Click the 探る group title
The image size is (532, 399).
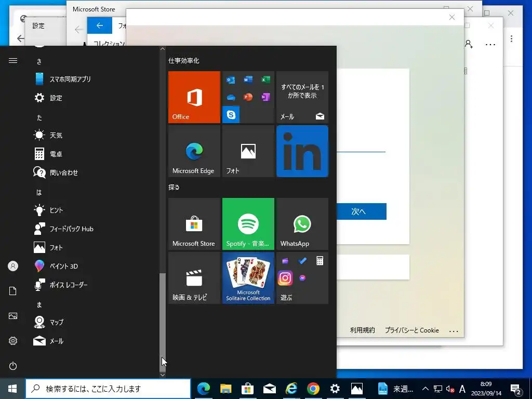click(x=174, y=187)
